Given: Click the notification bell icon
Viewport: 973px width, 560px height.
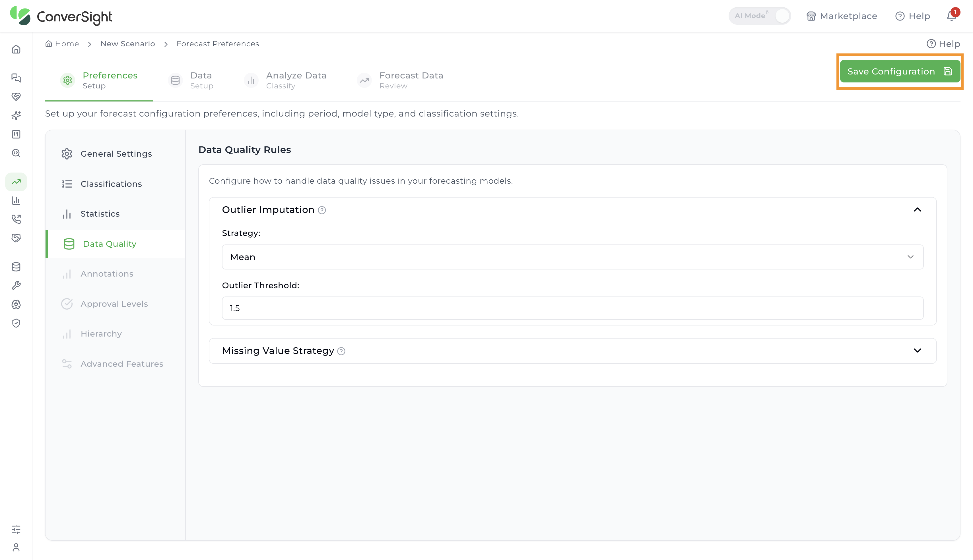Looking at the screenshot, I should click(x=951, y=16).
